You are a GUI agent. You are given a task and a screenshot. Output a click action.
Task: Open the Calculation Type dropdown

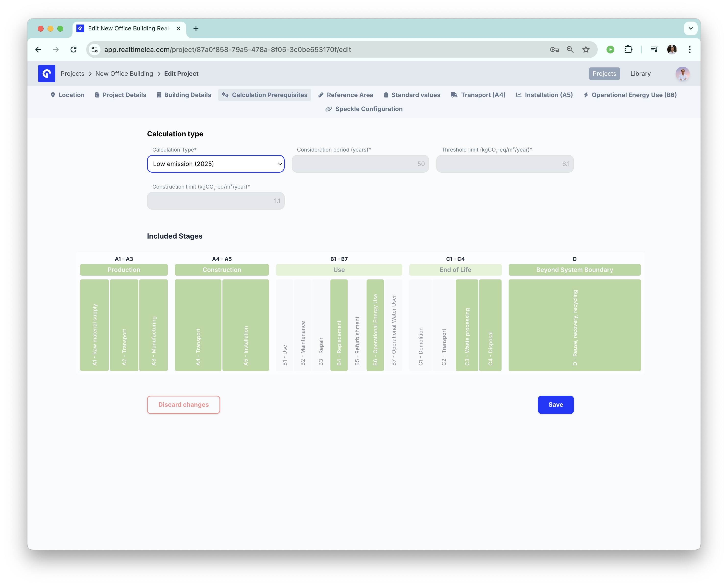tap(215, 164)
